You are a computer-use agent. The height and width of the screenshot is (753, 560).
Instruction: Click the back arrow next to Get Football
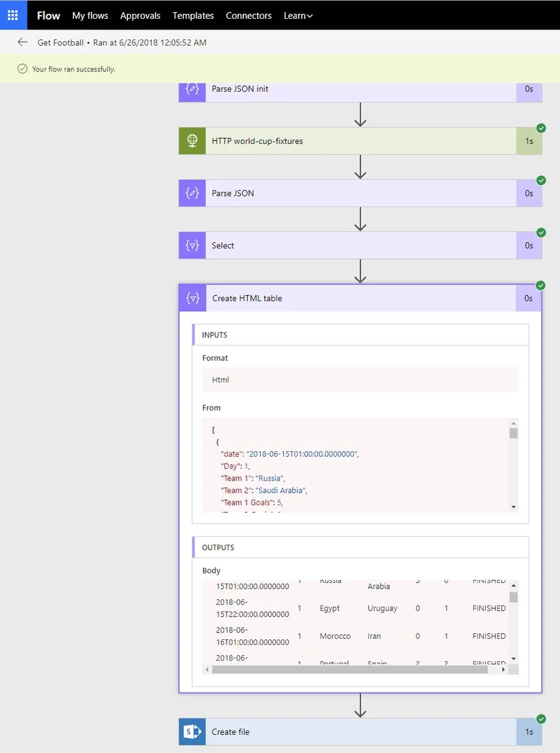tap(23, 43)
